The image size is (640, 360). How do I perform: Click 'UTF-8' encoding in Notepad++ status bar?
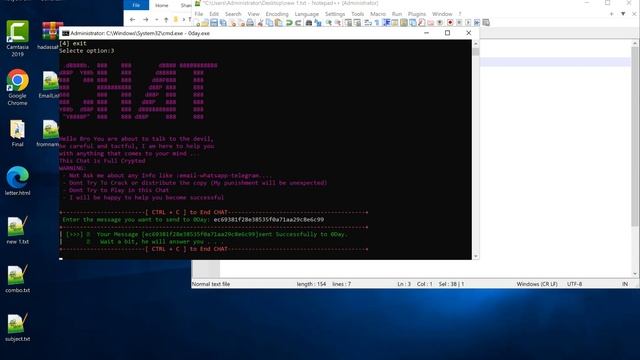point(574,284)
